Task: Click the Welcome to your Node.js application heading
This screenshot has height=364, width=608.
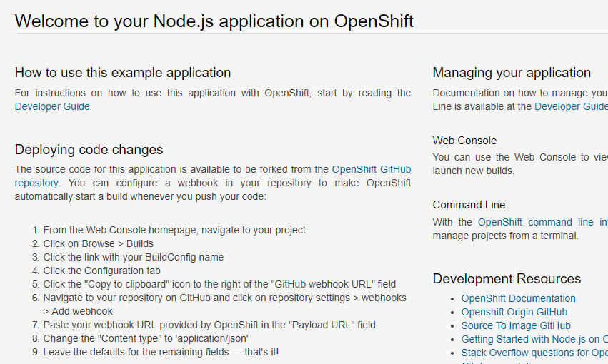Action: pos(214,21)
